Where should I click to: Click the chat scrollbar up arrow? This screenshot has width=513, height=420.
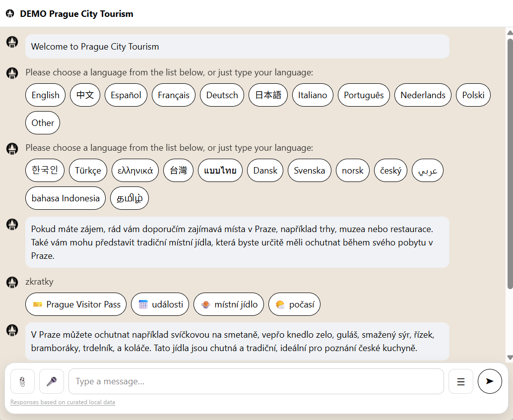point(510,33)
